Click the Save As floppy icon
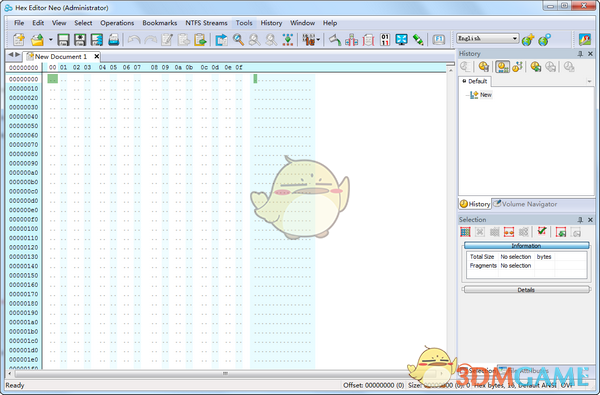Viewport: 600px width, 395px height. coord(80,39)
